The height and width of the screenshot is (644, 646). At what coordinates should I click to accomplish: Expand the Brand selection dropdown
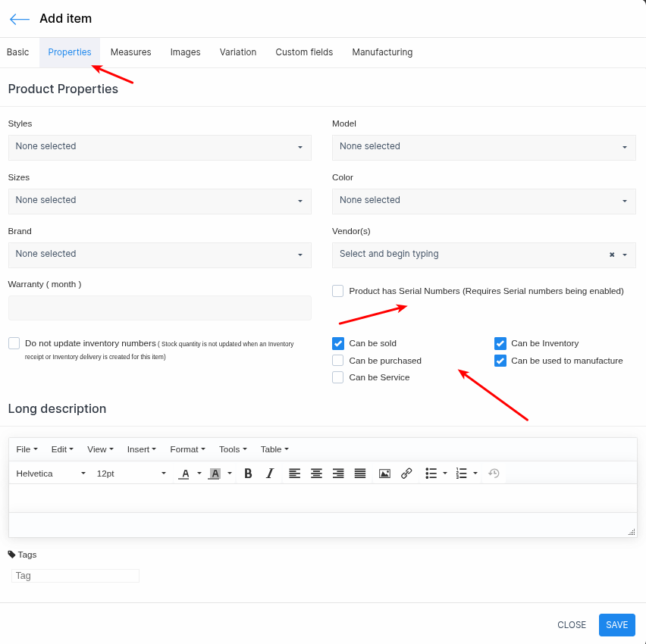coord(159,255)
